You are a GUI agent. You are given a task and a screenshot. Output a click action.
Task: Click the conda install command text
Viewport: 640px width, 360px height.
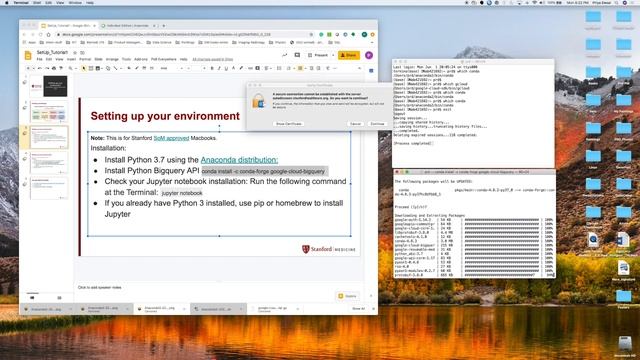point(263,171)
